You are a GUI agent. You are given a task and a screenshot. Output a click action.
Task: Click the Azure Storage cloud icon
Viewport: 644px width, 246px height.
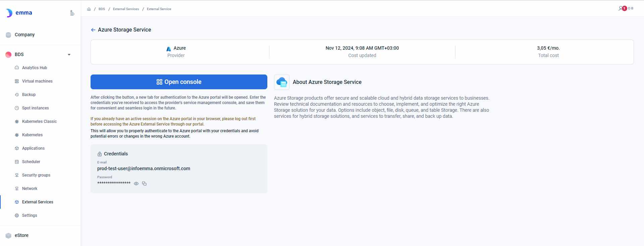pos(282,82)
